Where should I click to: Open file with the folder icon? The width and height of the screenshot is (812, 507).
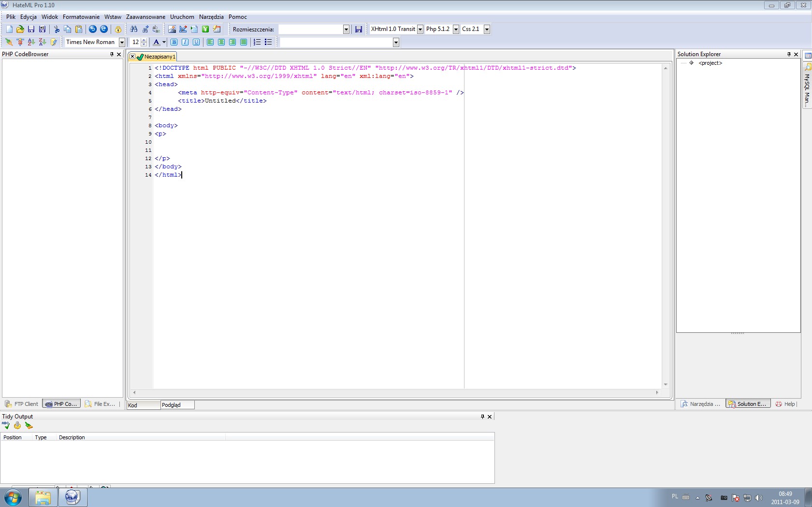[x=20, y=30]
